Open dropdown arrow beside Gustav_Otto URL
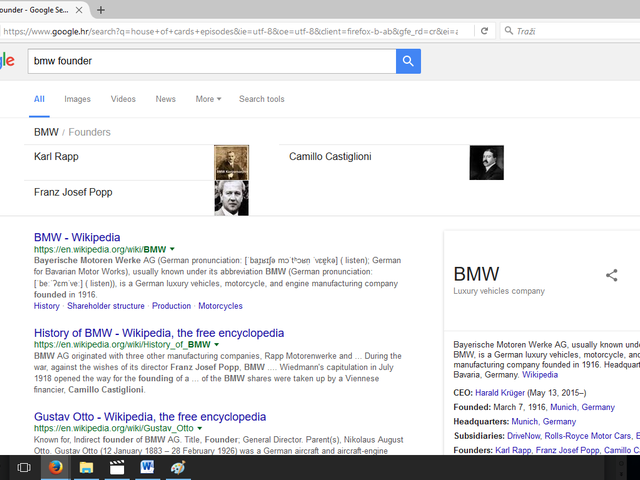The width and height of the screenshot is (640, 480). 200,428
